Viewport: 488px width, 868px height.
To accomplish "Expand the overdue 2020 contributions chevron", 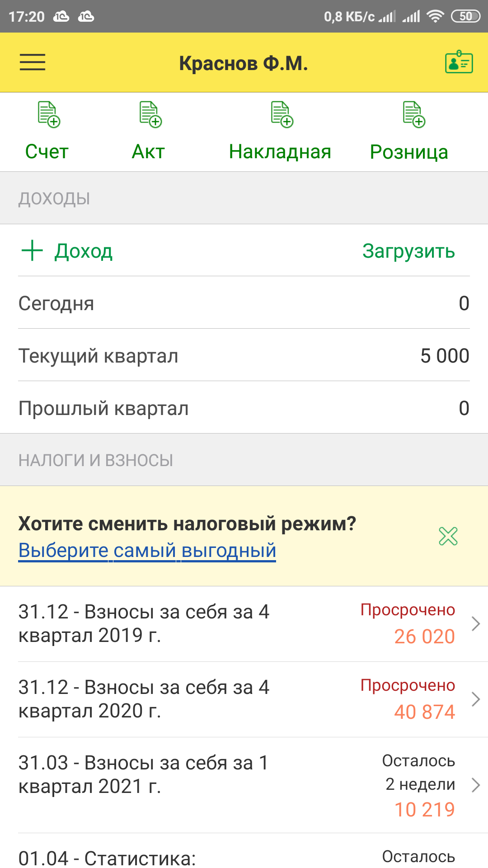I will click(475, 699).
